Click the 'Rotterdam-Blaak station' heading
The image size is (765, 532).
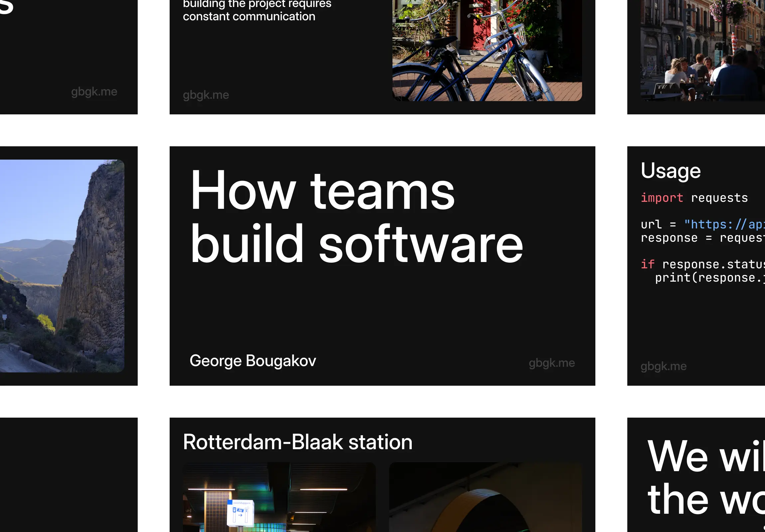click(298, 442)
